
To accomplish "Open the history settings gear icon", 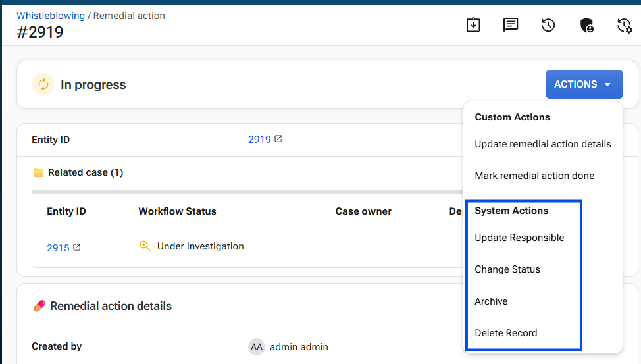I will pos(625,26).
